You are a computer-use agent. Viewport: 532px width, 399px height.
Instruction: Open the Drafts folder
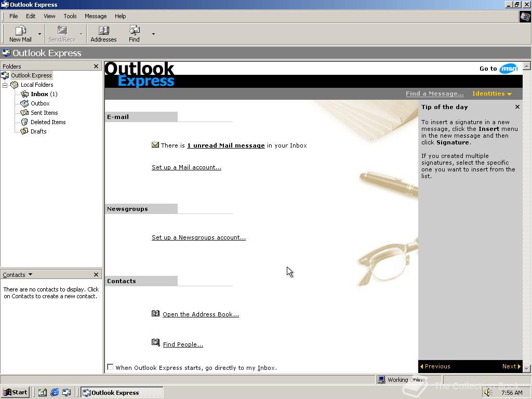click(39, 131)
